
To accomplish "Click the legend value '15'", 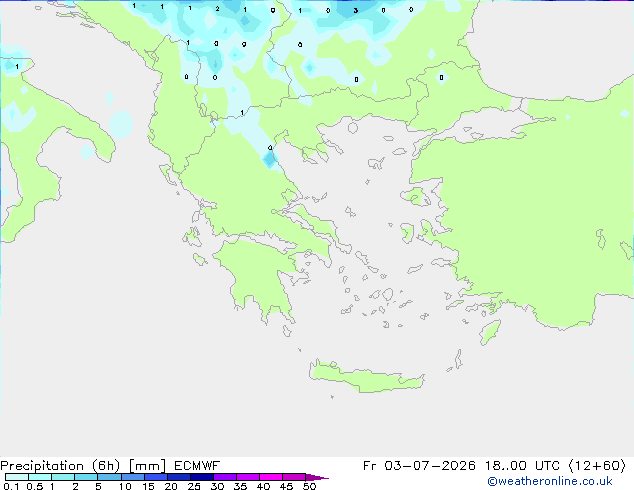I will pyautogui.click(x=148, y=486).
